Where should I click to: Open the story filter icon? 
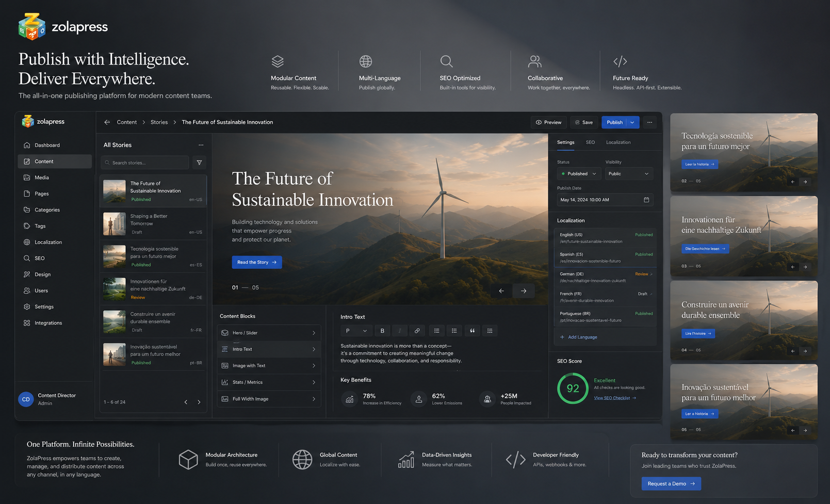coord(199,162)
